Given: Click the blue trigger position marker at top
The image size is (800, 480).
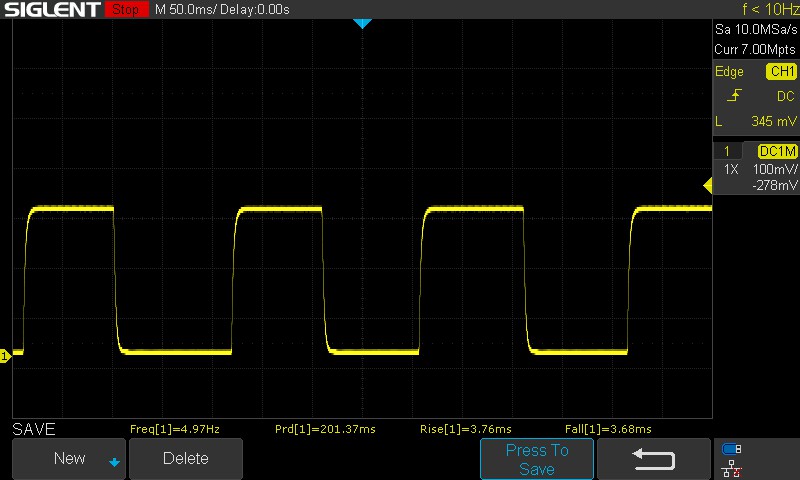Looking at the screenshot, I should pos(363,23).
